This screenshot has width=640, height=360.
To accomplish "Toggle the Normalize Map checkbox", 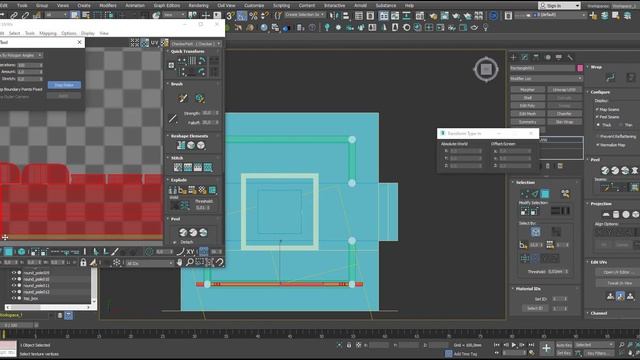I will coord(597,144).
